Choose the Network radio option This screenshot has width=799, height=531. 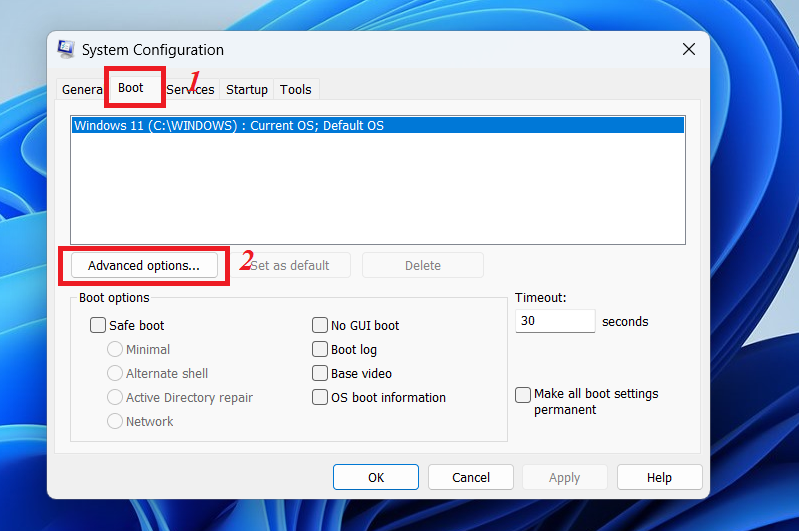pos(115,421)
